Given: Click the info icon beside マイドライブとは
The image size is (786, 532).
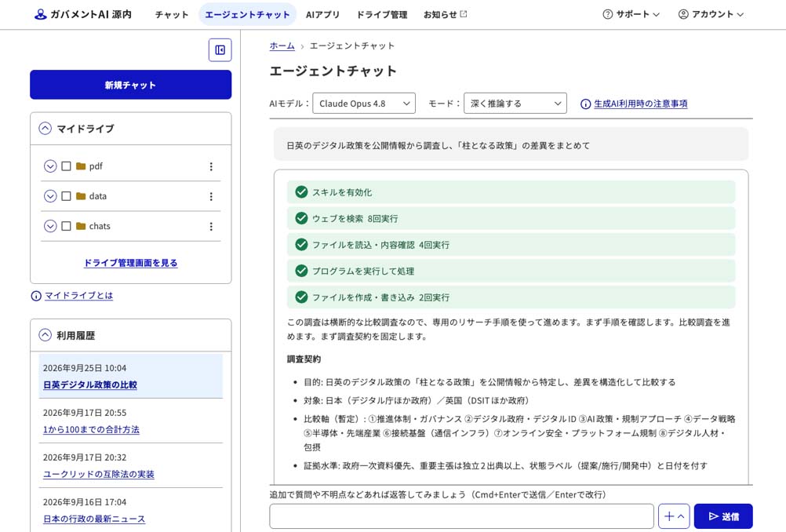Looking at the screenshot, I should click(x=36, y=296).
